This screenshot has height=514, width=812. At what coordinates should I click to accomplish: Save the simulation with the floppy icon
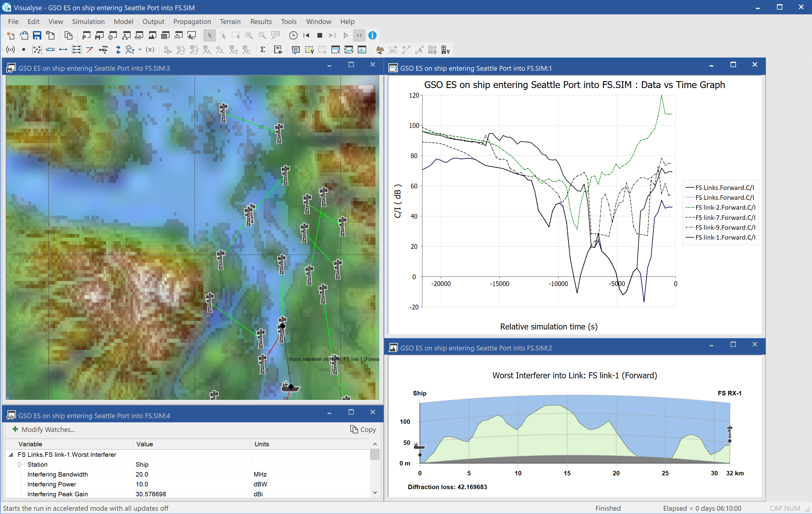click(37, 35)
